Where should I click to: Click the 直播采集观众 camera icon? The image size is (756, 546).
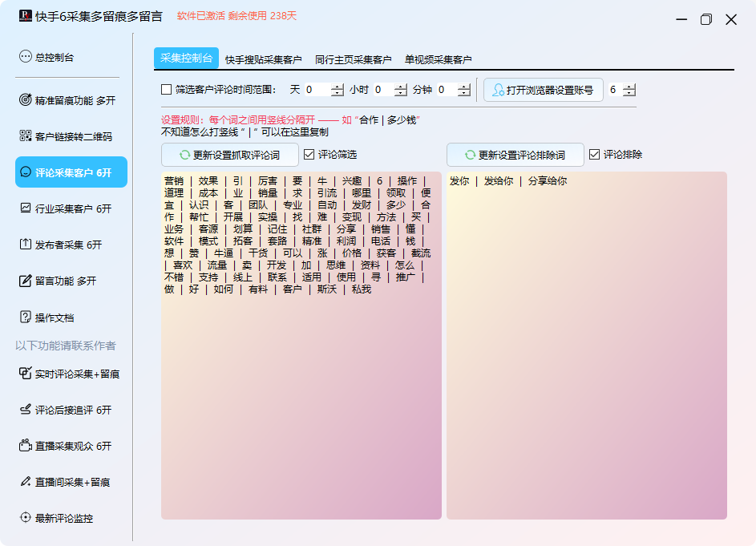(x=26, y=446)
